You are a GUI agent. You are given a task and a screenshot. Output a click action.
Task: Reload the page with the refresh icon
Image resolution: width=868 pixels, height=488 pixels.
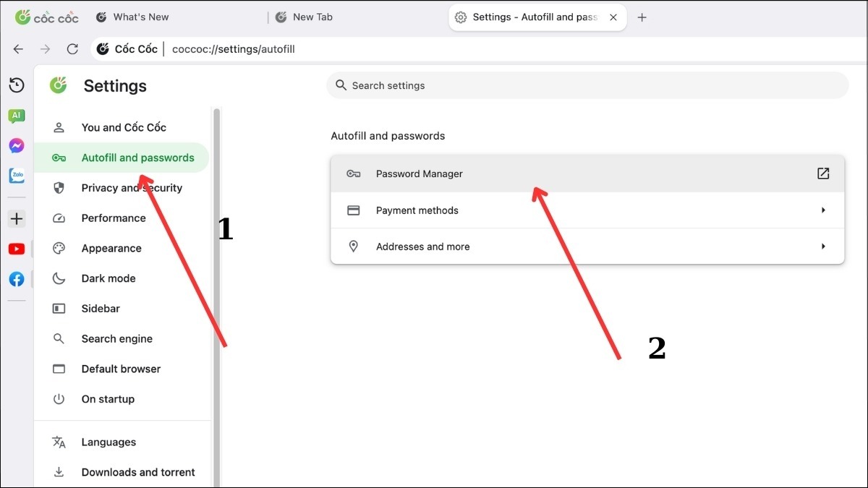coord(72,49)
